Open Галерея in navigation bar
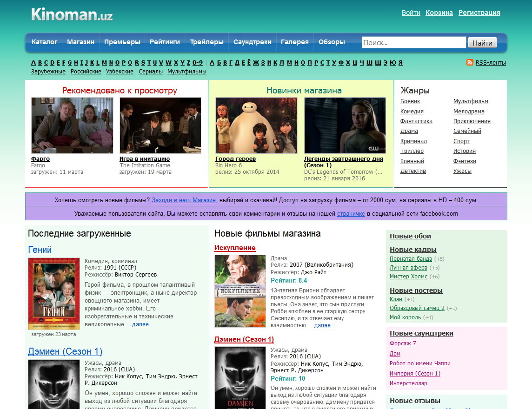532x409 pixels. pyautogui.click(x=295, y=42)
